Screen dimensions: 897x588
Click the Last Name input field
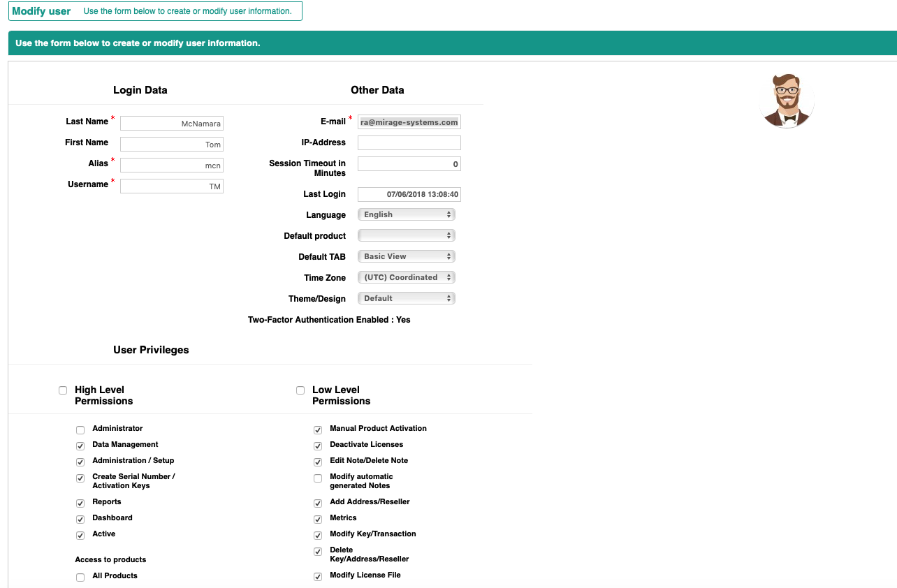[172, 124]
